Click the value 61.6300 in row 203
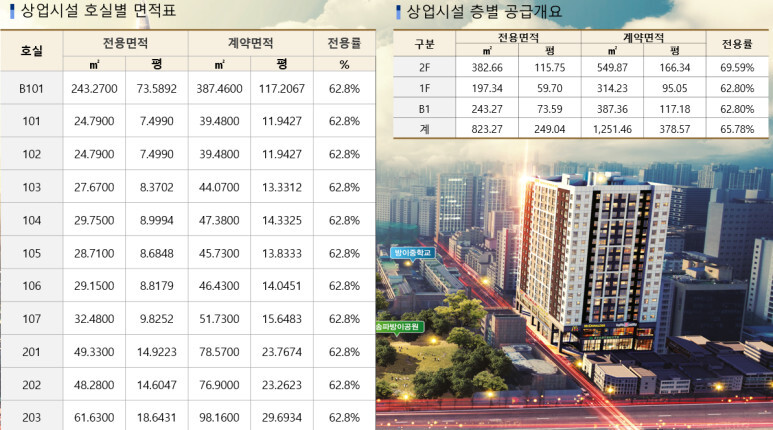 (94, 418)
